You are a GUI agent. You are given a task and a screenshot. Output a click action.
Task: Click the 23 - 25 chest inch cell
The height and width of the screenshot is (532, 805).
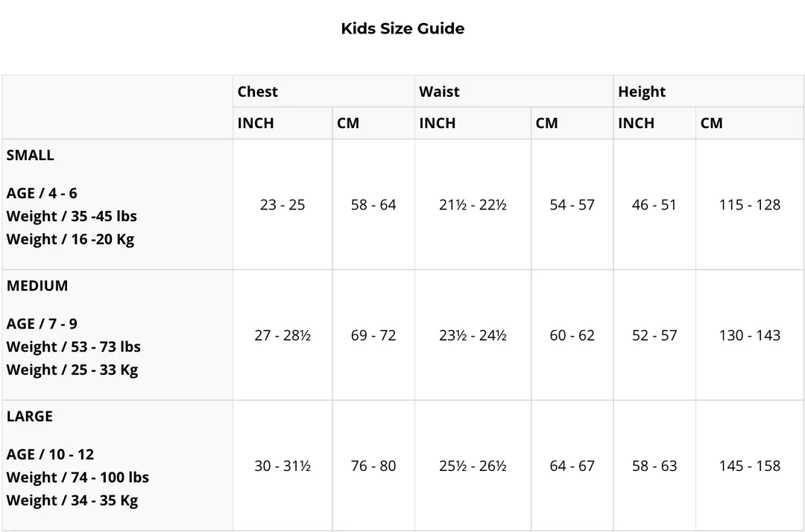282,205
